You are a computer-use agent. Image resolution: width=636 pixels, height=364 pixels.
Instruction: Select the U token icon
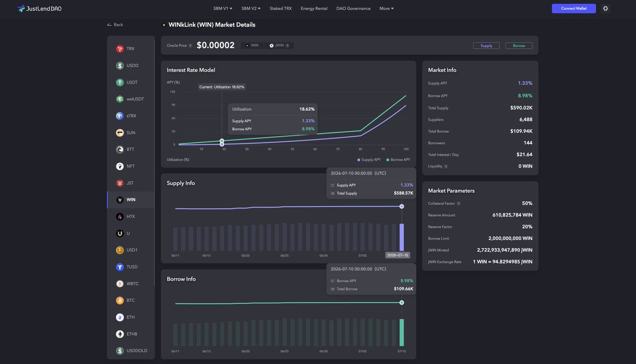coord(120,233)
